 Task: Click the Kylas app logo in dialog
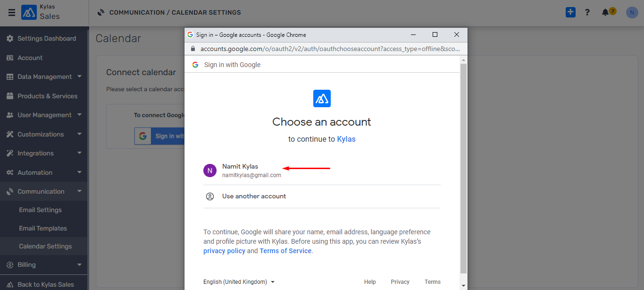click(x=322, y=98)
